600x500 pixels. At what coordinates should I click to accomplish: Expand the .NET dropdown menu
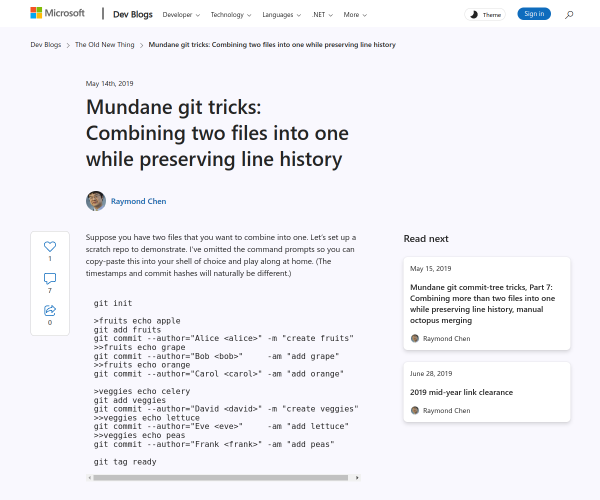[x=322, y=15]
